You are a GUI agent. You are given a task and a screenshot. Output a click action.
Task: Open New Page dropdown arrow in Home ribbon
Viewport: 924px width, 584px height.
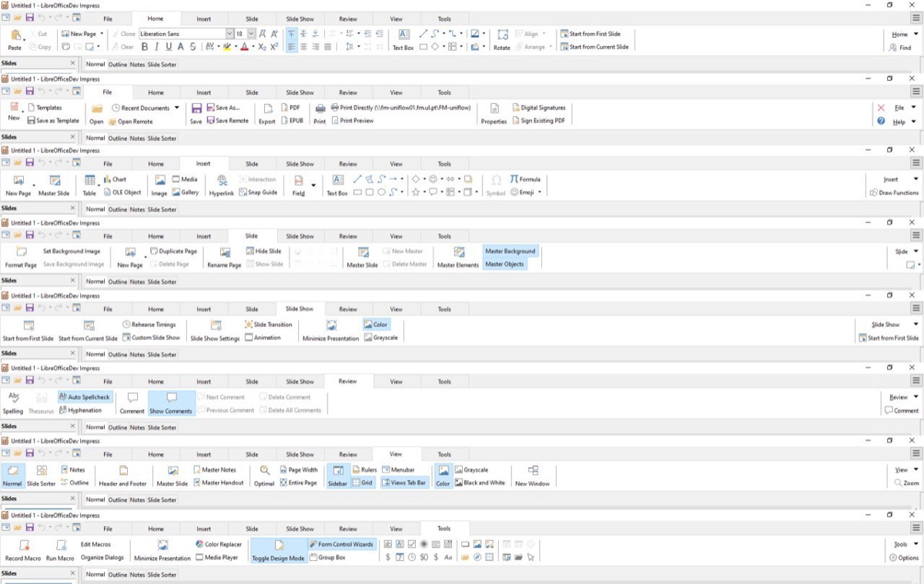[102, 34]
